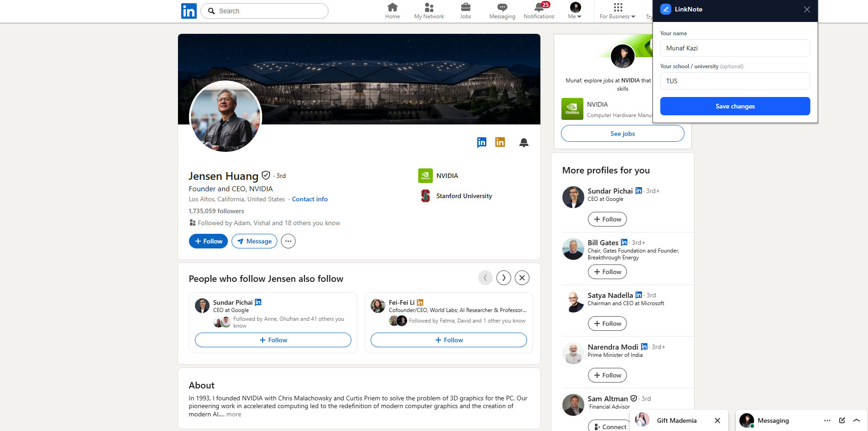Click the See jobs button

point(623,134)
